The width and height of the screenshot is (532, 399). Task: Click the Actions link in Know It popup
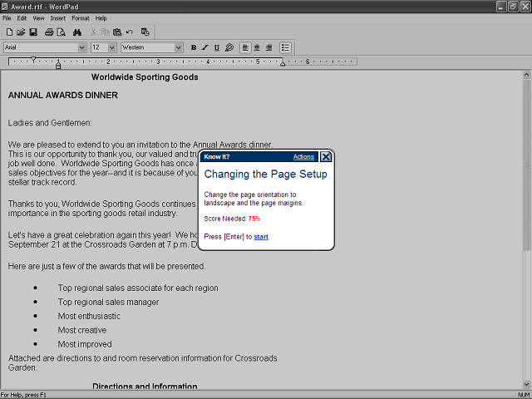[303, 157]
